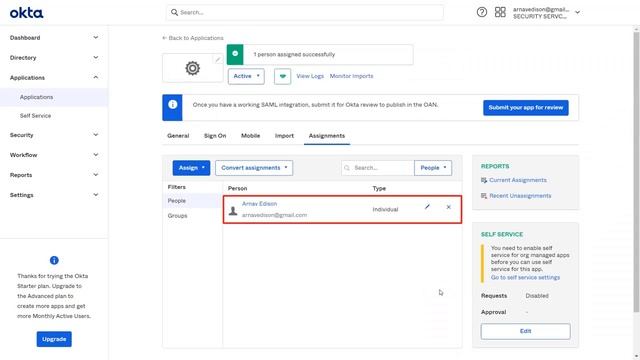Screen dimensions: 640x360
Task: Switch to the Mobile tab
Action: 250,136
